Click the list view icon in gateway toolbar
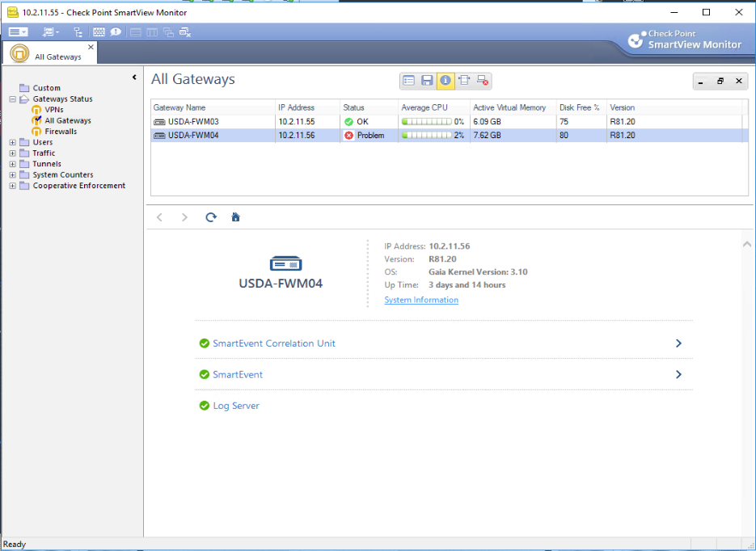Screen dimensions: 756x551 409,81
